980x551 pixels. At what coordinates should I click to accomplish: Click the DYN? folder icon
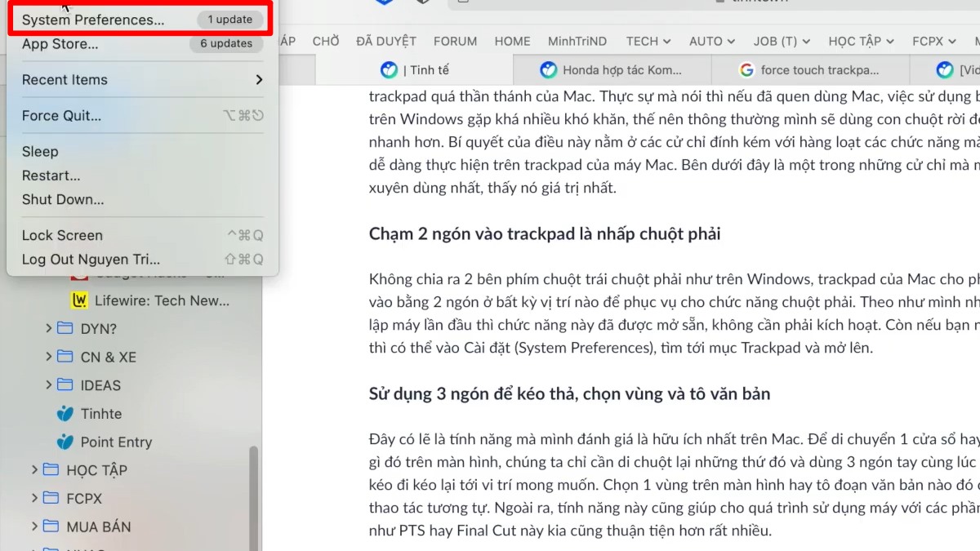point(65,329)
